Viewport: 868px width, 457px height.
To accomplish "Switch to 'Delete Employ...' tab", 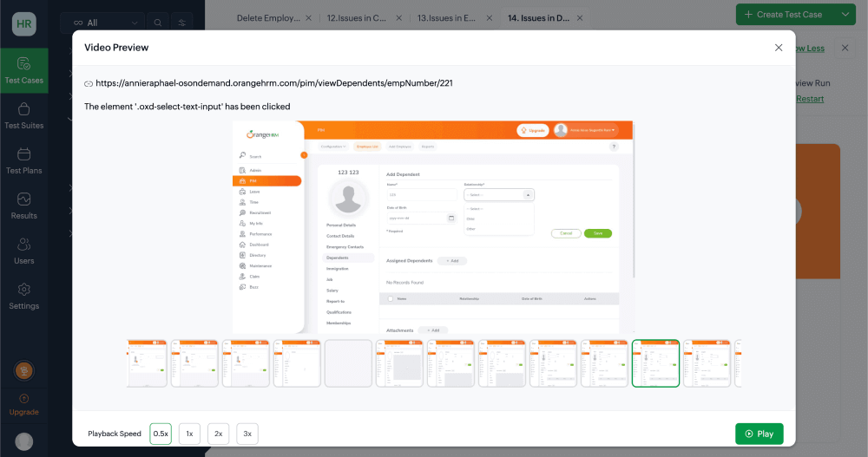I will click(268, 18).
